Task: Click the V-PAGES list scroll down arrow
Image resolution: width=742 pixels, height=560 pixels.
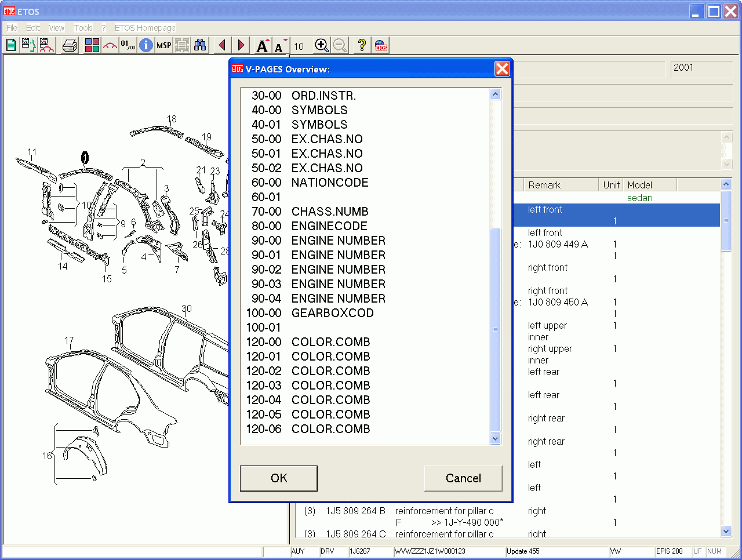Action: [495, 439]
